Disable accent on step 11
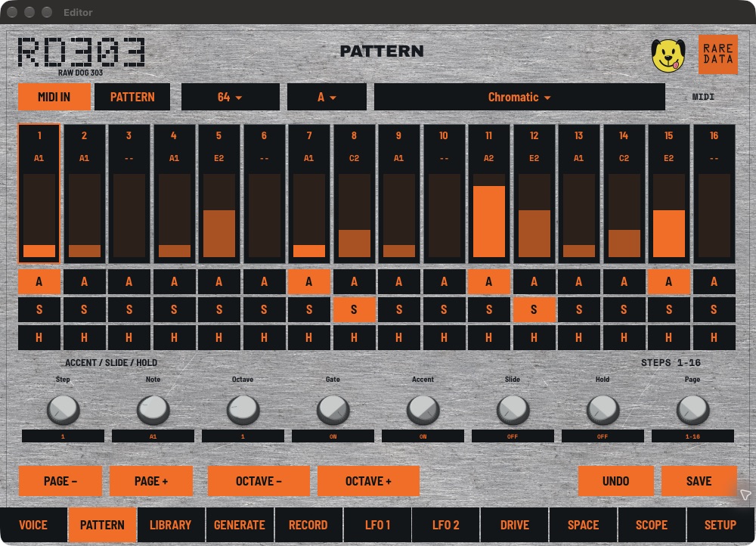The height and width of the screenshot is (546, 756). 489,281
